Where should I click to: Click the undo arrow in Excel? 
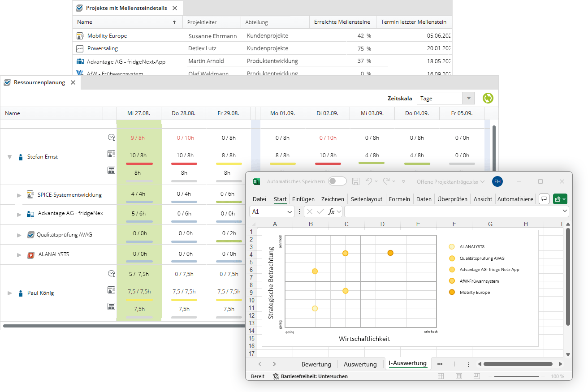point(368,181)
